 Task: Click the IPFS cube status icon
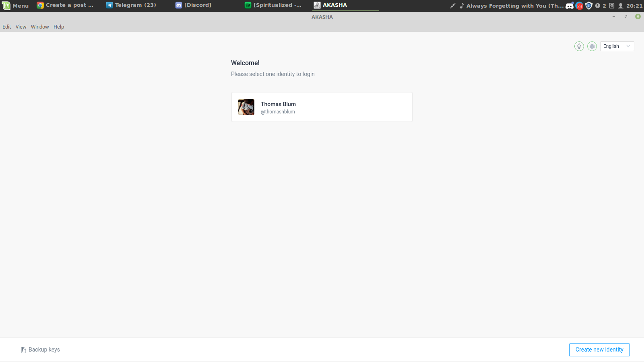(592, 46)
